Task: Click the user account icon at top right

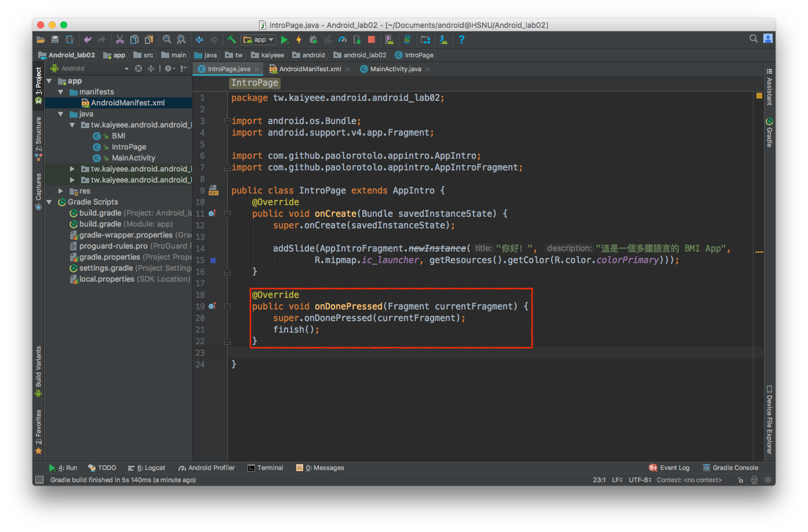Action: pyautogui.click(x=768, y=38)
